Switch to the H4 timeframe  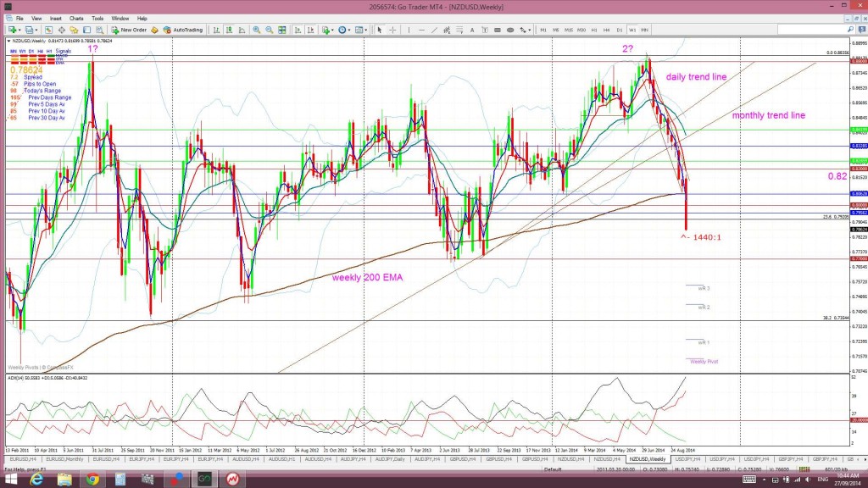tap(607, 30)
